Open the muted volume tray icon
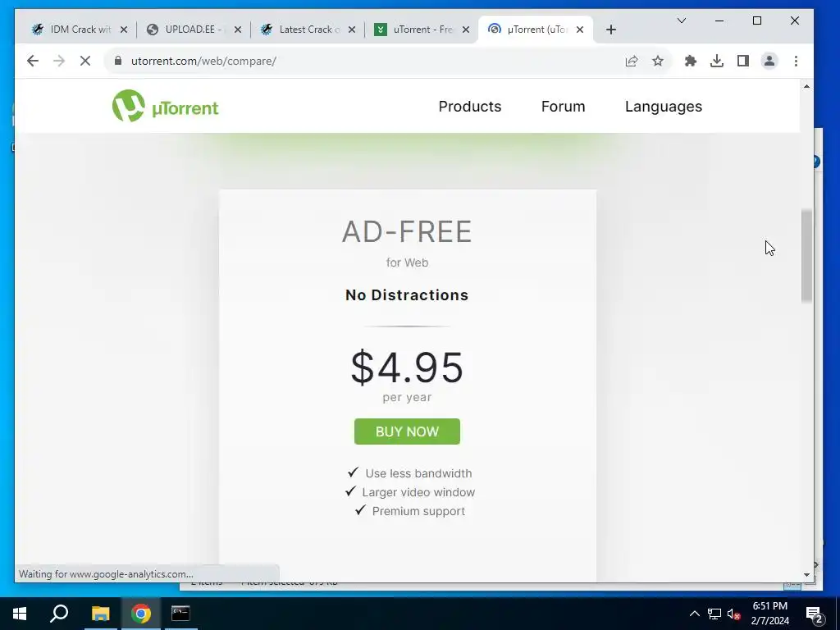 734,614
